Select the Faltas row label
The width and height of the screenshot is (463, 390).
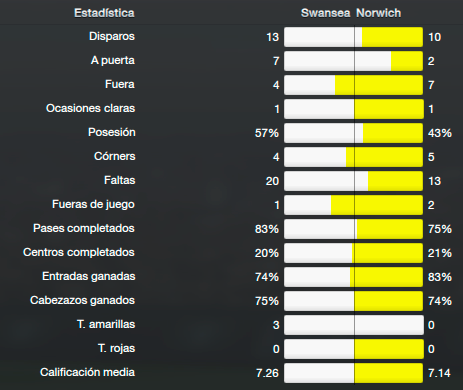click(x=120, y=180)
